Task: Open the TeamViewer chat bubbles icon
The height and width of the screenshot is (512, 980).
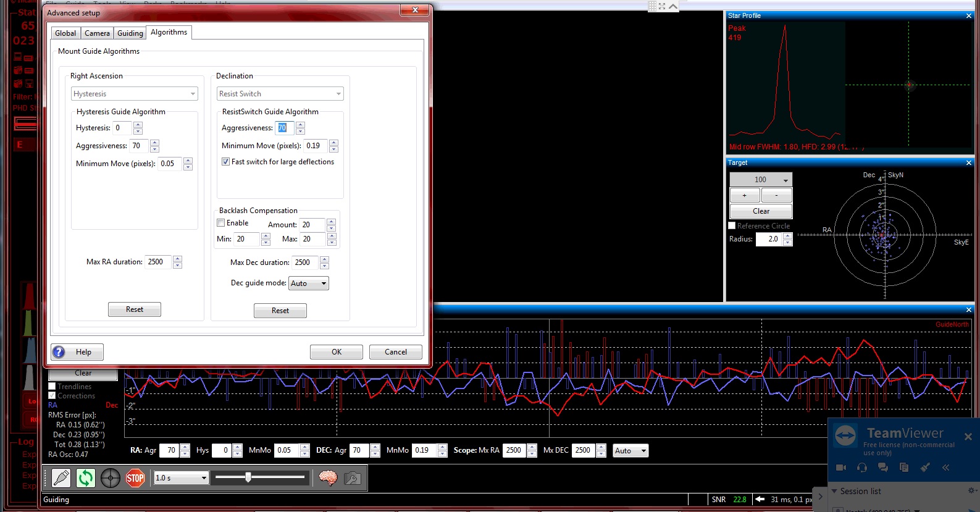Action: click(883, 468)
